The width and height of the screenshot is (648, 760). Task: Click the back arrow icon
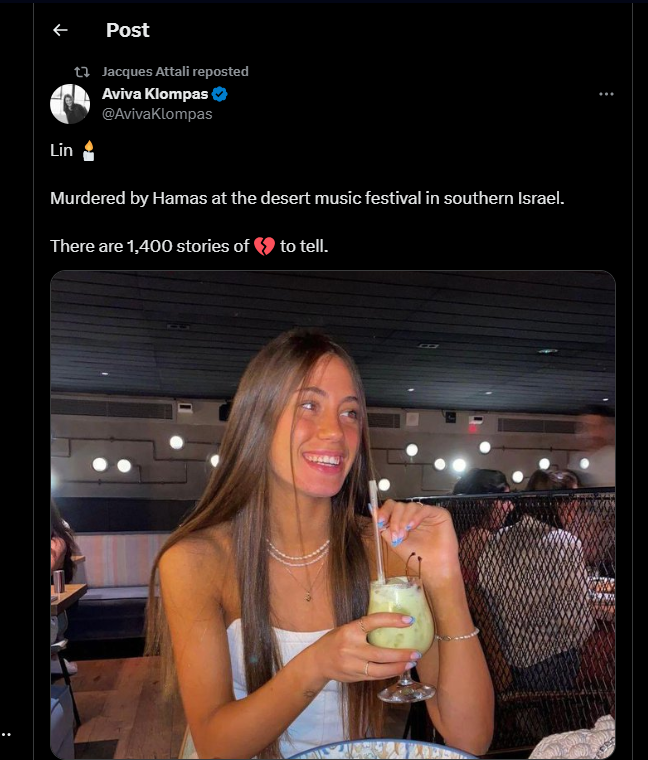[60, 30]
